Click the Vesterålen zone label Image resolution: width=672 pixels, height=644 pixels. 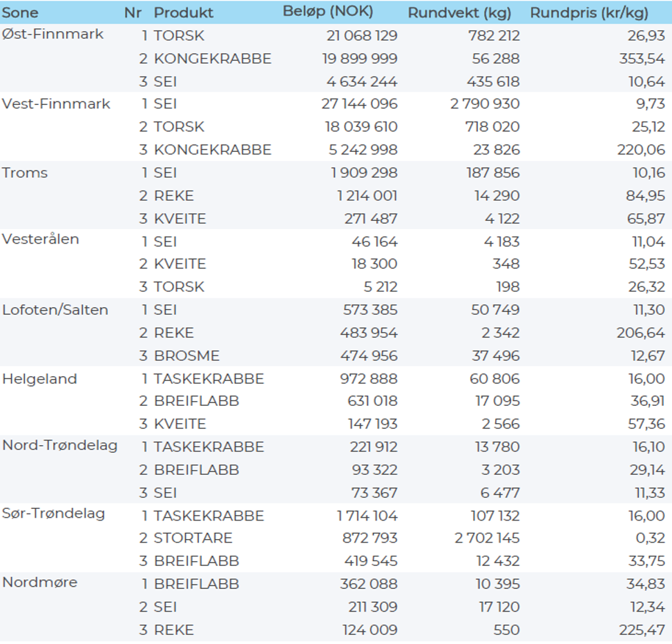click(41, 240)
